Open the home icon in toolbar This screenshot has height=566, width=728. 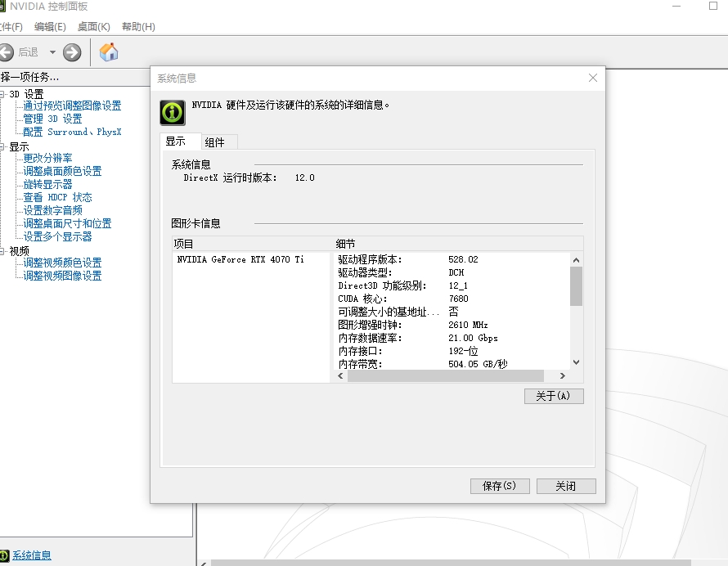(109, 52)
